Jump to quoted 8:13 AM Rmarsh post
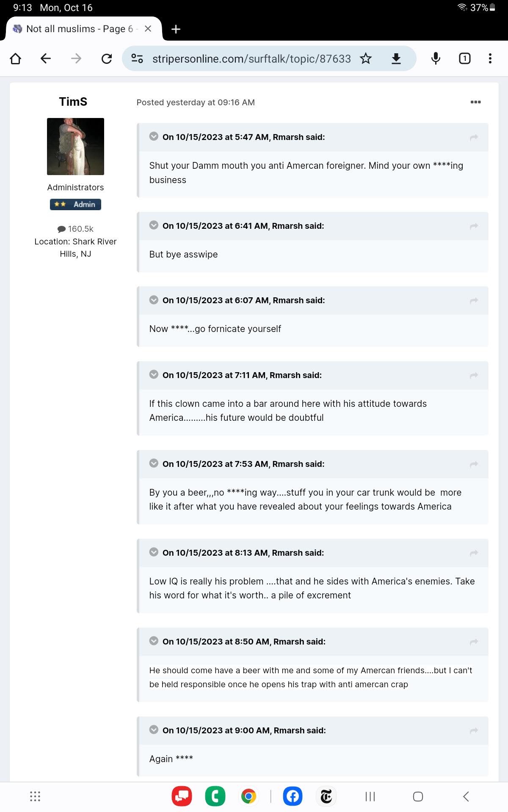 474,553
